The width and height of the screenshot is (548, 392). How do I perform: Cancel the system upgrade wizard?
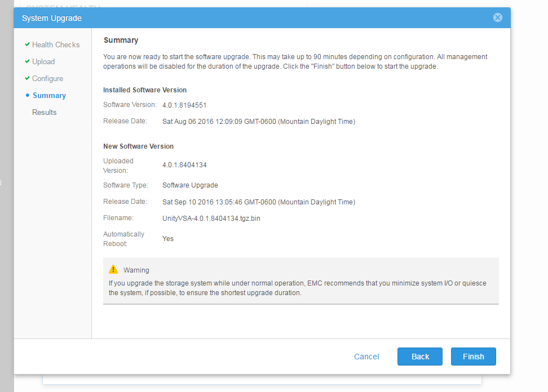coord(366,357)
